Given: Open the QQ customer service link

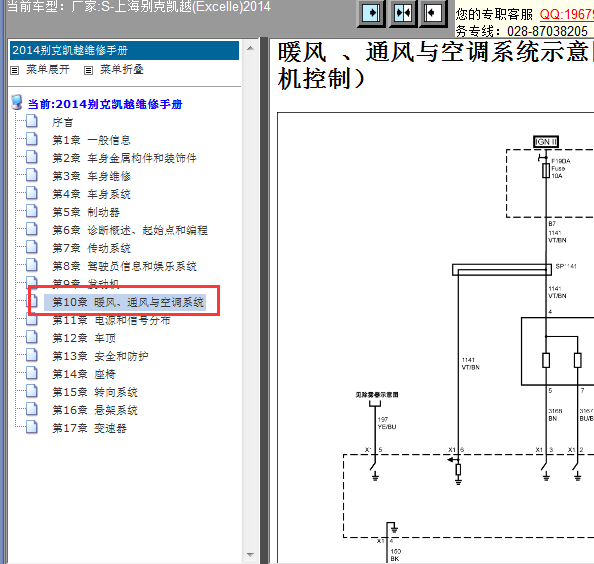Looking at the screenshot, I should point(566,14).
